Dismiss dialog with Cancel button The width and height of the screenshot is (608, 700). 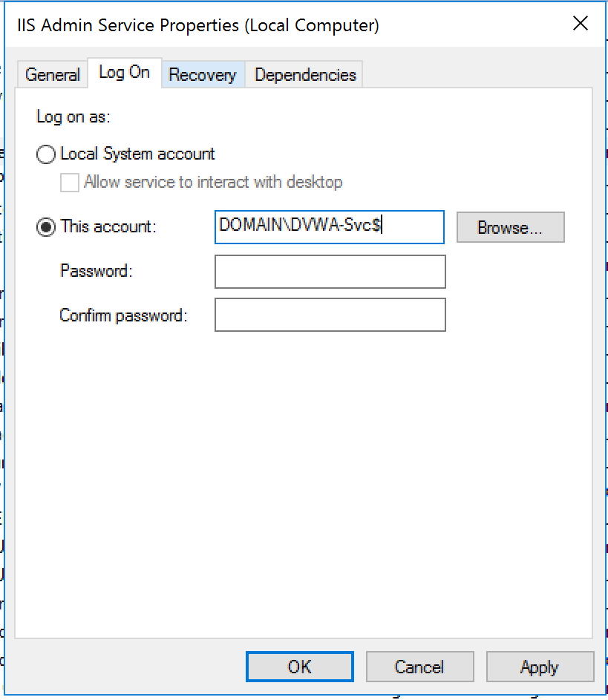coord(419,667)
